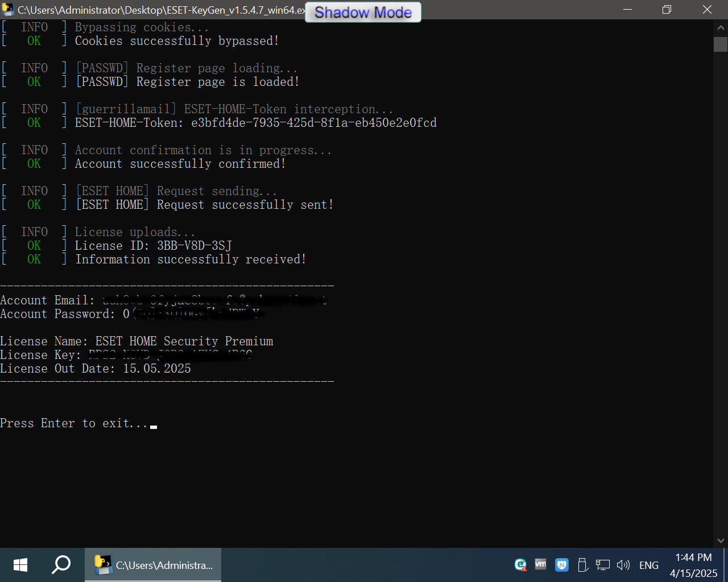This screenshot has width=728, height=582.
Task: Switch input language via ENG indicator
Action: (x=649, y=566)
